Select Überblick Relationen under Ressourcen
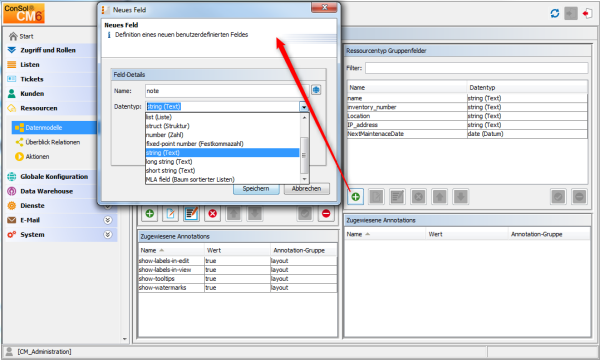The width and height of the screenshot is (600, 360). [x=52, y=142]
